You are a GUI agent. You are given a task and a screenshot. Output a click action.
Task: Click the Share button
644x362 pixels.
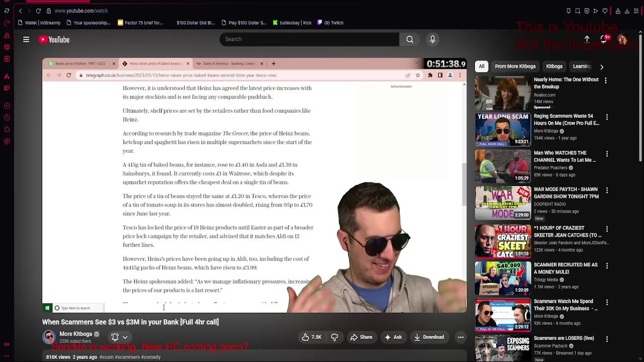(361, 337)
